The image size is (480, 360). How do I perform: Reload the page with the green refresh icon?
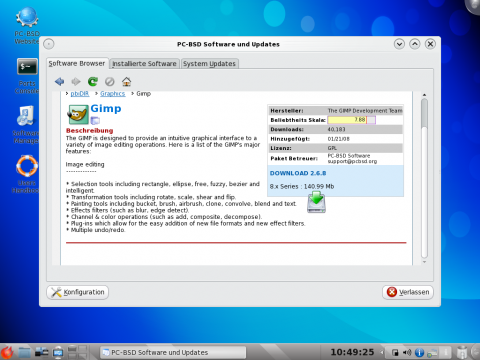click(x=93, y=81)
